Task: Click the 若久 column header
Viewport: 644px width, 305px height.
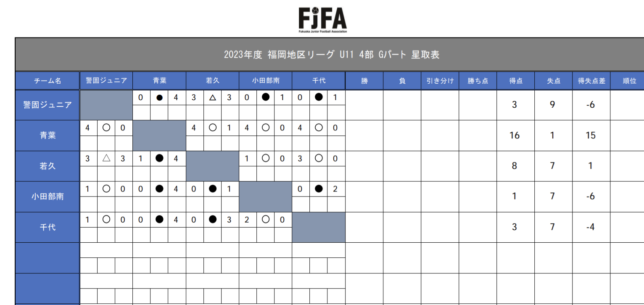Action: [x=212, y=81]
